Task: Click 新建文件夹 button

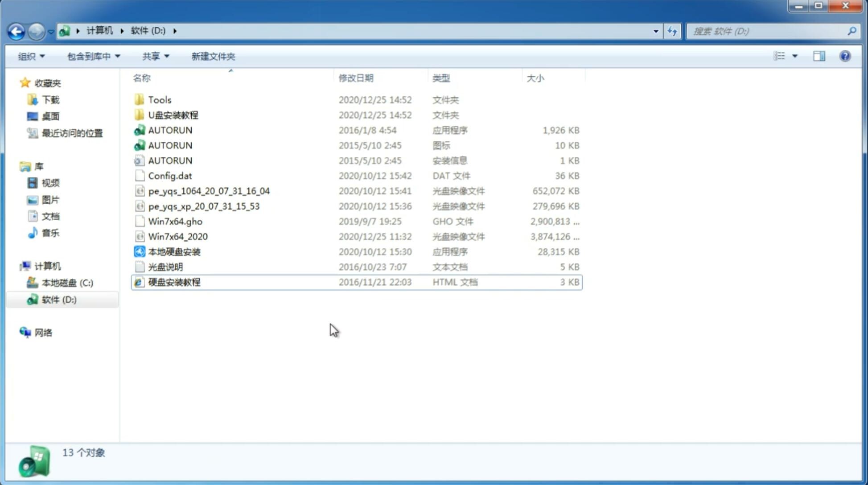Action: (x=213, y=56)
